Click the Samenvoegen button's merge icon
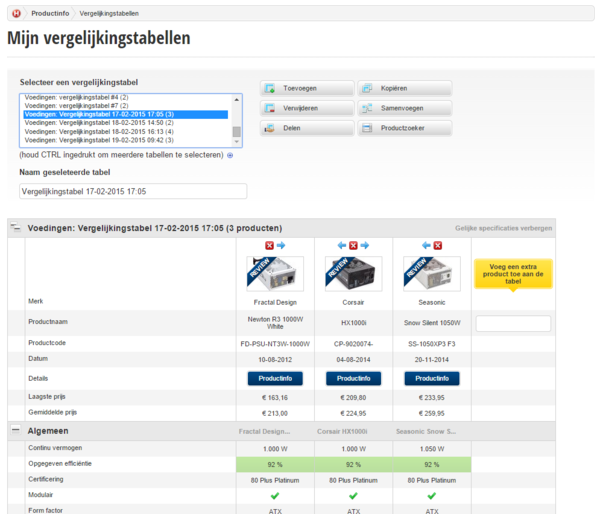The image size is (600, 514). [367, 108]
